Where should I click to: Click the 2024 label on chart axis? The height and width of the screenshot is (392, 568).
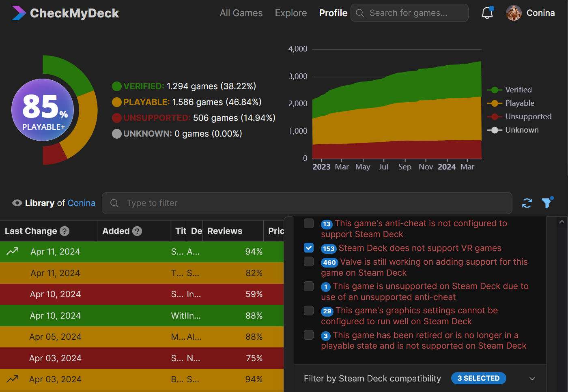[x=447, y=167]
